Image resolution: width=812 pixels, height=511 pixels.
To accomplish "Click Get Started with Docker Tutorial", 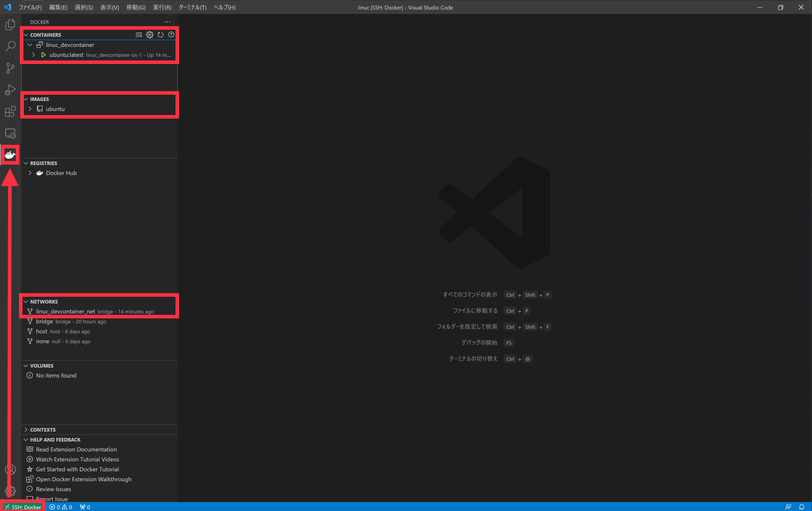I will tap(77, 469).
